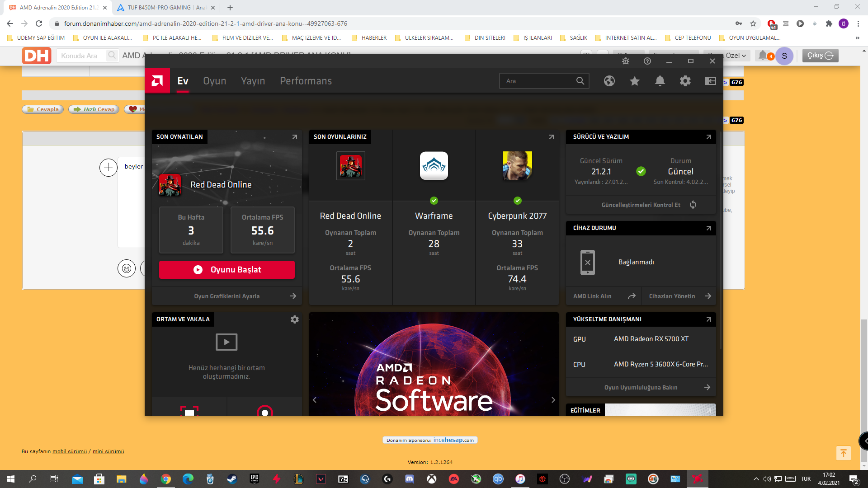Viewport: 868px width, 488px height.
Task: Click the record video icon
Action: click(265, 411)
